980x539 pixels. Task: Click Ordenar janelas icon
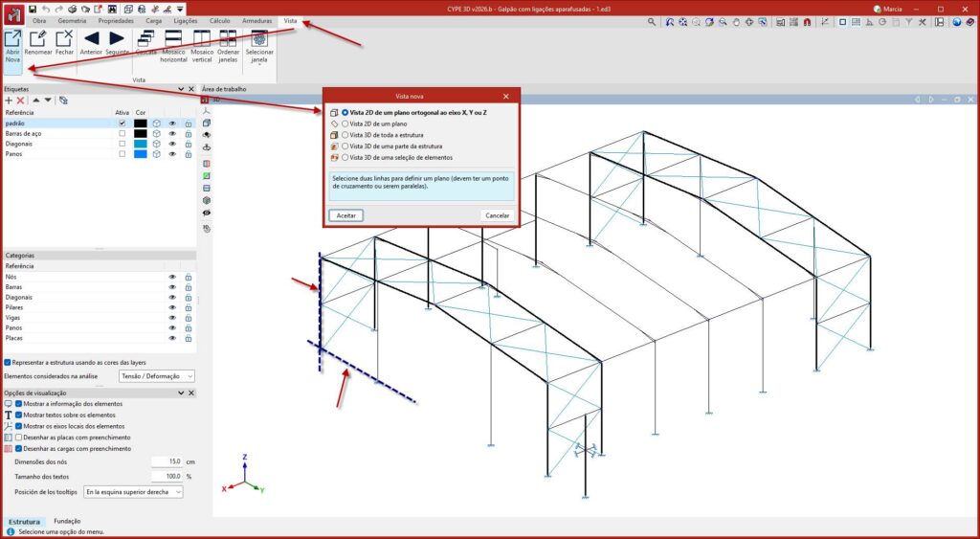pyautogui.click(x=228, y=38)
